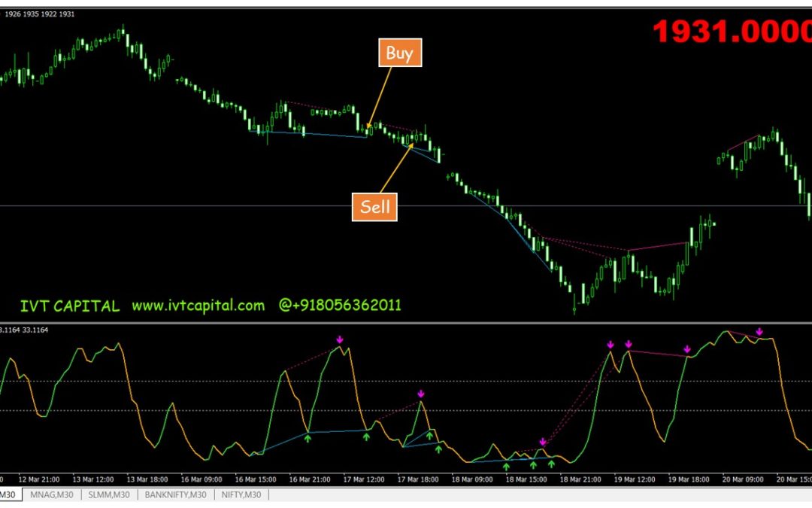
Task: Click the 13 Mar 18:00 time label
Action: 147,479
